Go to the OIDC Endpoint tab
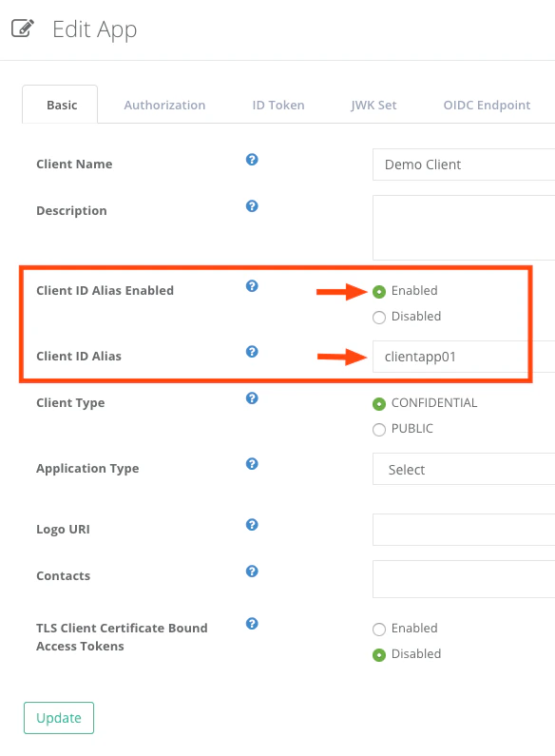Screen dimensions: 555x756 [x=487, y=106]
